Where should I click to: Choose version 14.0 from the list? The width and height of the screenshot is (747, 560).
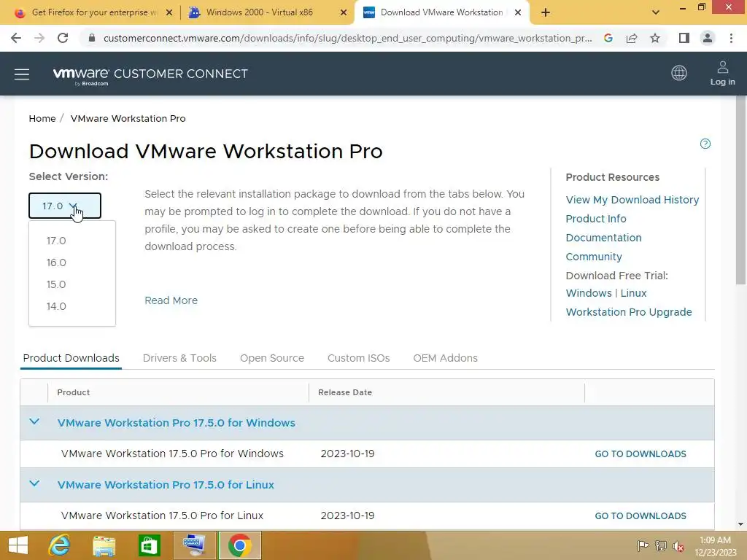click(x=56, y=306)
